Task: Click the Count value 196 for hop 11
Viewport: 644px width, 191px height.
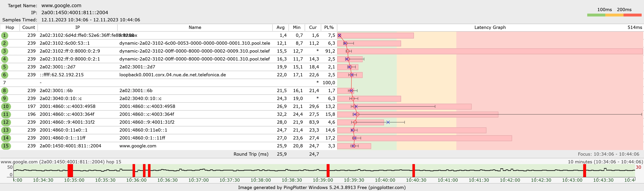Action: 32,114
